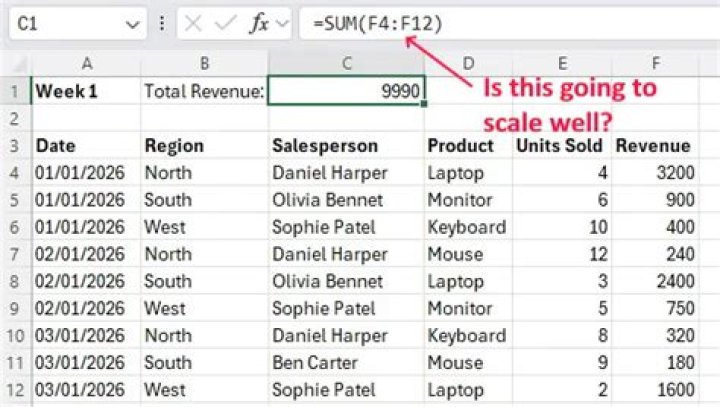
Task: Select row 7 header
Action: click(15, 254)
